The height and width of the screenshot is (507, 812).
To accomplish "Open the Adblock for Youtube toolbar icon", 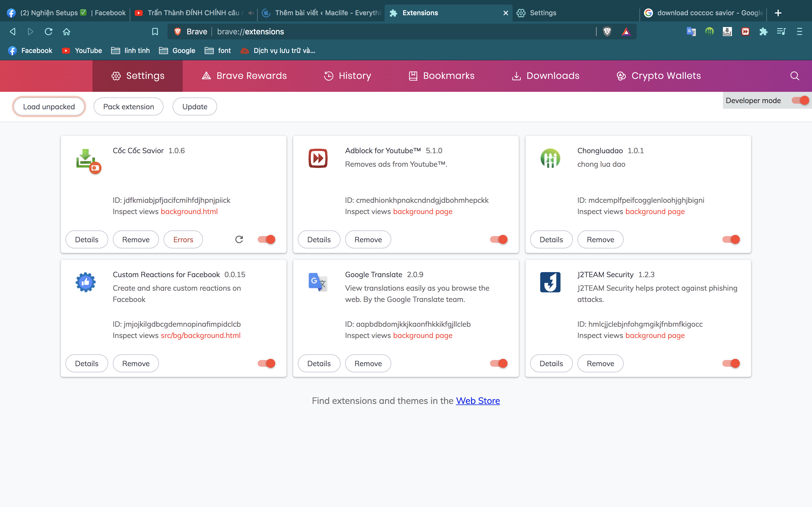I will click(745, 32).
